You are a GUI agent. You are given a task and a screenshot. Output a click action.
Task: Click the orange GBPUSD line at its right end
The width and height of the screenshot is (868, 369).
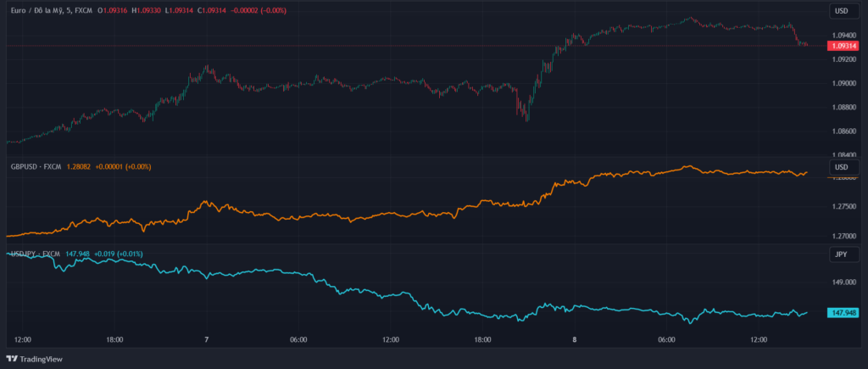tap(807, 172)
